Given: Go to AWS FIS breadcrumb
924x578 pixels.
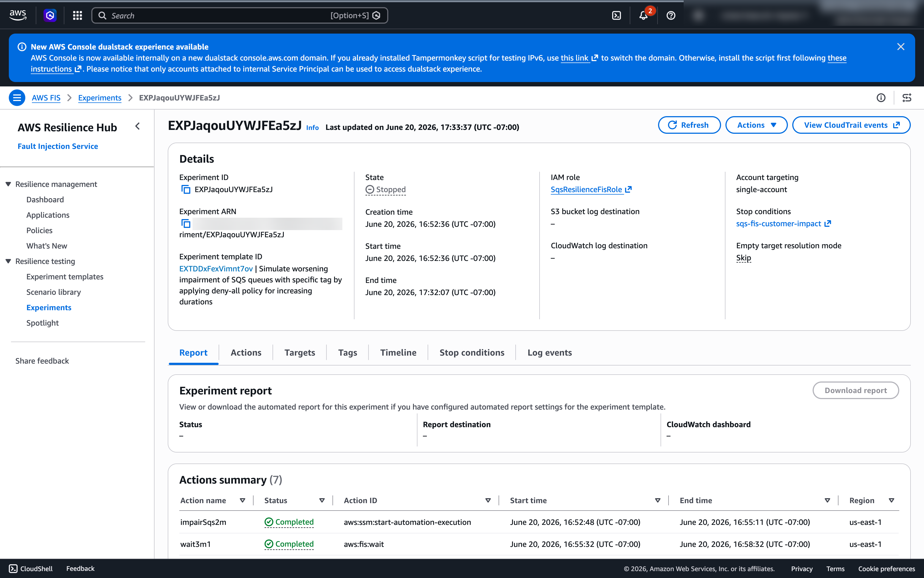Looking at the screenshot, I should [46, 98].
